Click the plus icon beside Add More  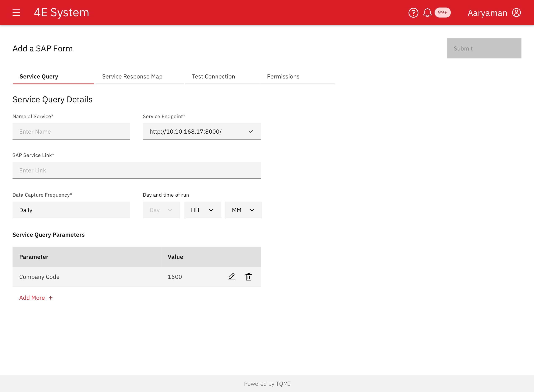[51, 298]
